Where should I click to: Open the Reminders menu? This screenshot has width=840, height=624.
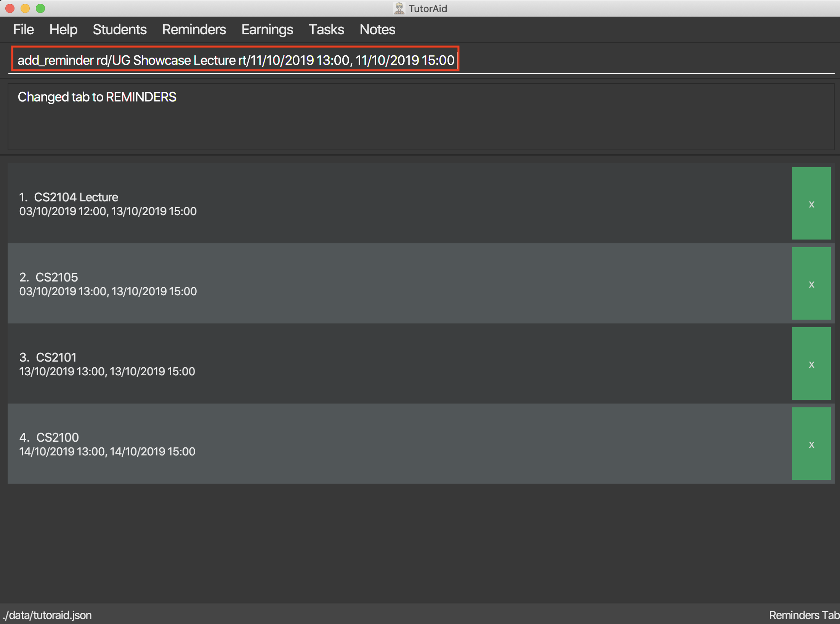point(196,29)
